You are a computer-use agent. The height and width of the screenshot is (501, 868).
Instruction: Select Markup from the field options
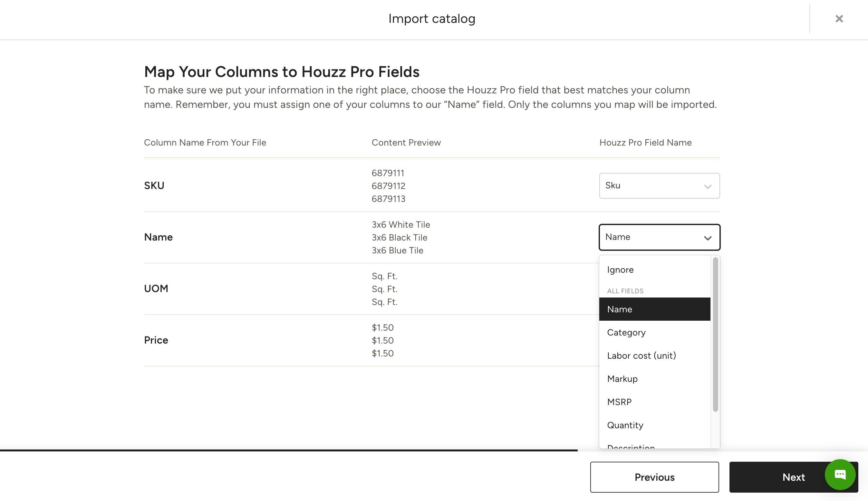click(622, 379)
